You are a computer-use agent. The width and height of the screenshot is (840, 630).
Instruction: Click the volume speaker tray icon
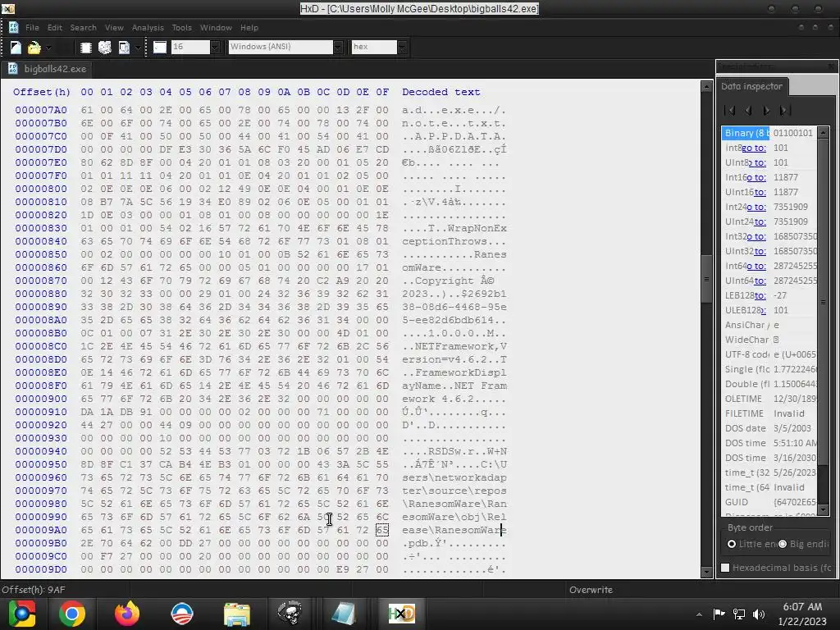[x=759, y=614]
